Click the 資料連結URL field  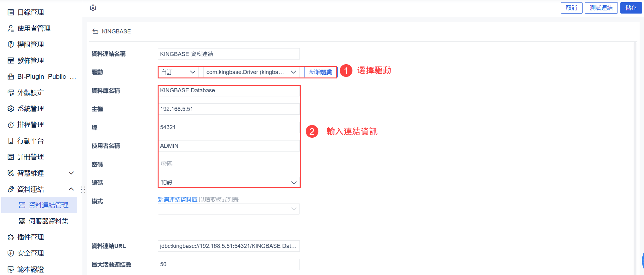[x=229, y=246]
